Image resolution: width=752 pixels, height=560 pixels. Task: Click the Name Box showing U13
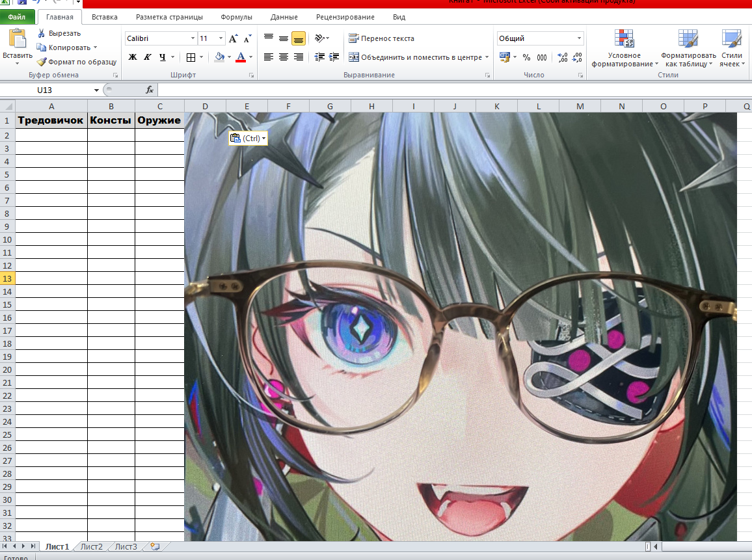(x=45, y=90)
